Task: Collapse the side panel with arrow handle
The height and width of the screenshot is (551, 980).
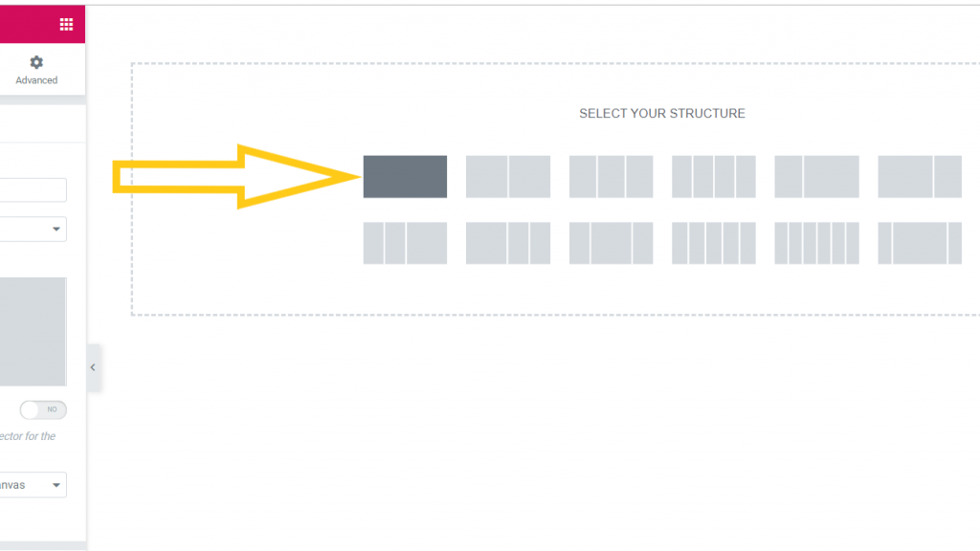Action: pos(93,367)
